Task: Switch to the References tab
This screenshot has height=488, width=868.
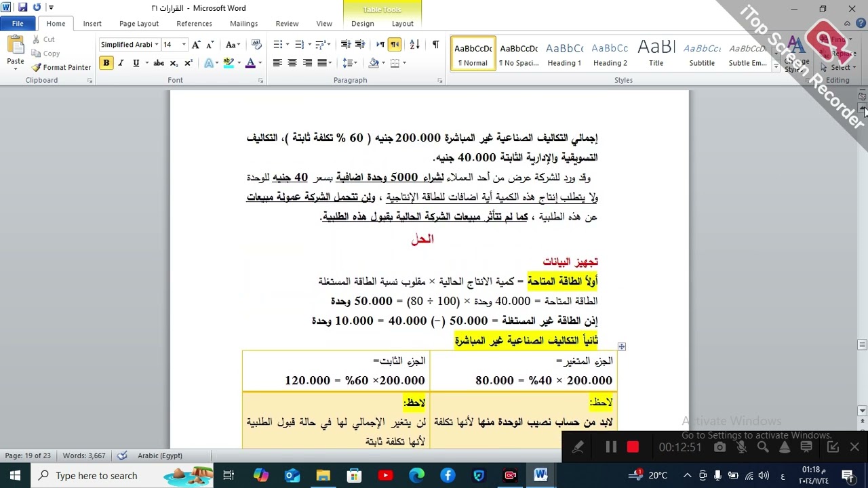Action: click(195, 24)
